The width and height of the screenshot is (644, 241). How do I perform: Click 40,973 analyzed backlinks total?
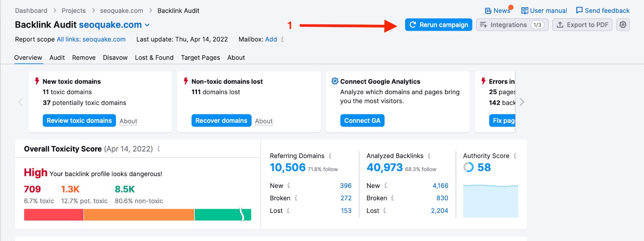(385, 167)
